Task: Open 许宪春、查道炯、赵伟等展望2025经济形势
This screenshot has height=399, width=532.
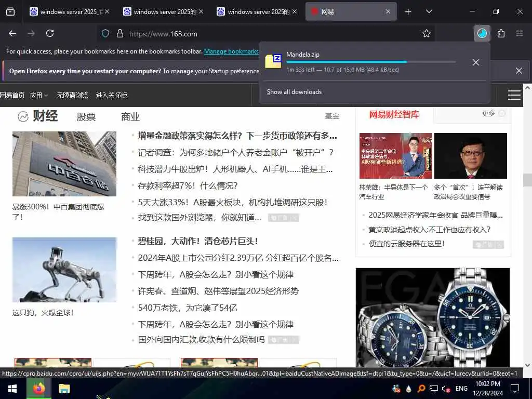Action: point(218,291)
